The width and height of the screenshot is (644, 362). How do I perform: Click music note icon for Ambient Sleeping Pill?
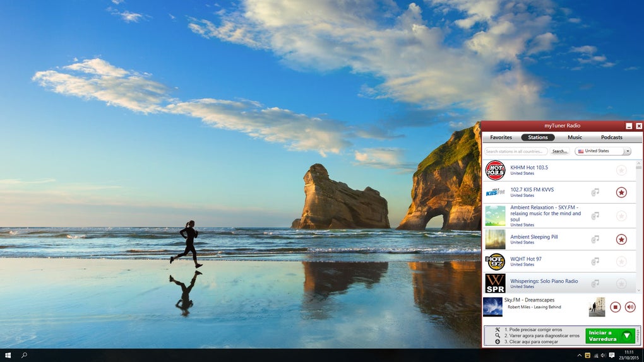[595, 239]
